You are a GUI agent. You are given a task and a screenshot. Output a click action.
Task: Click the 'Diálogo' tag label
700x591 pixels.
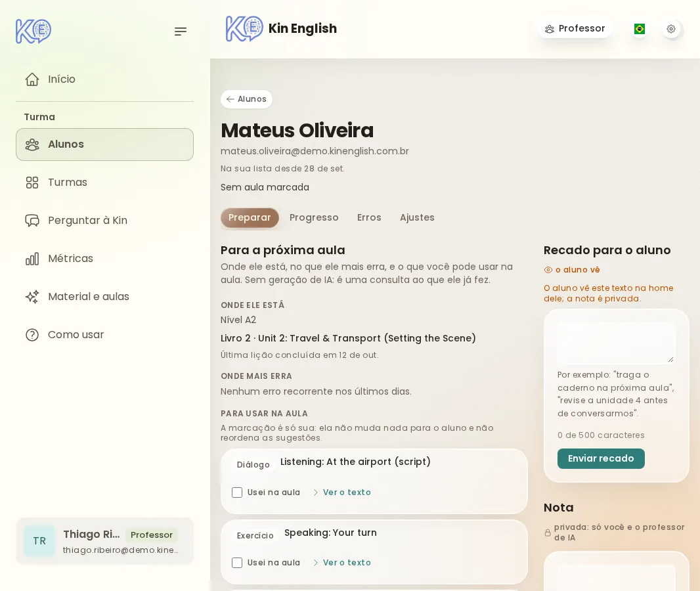[x=253, y=465]
